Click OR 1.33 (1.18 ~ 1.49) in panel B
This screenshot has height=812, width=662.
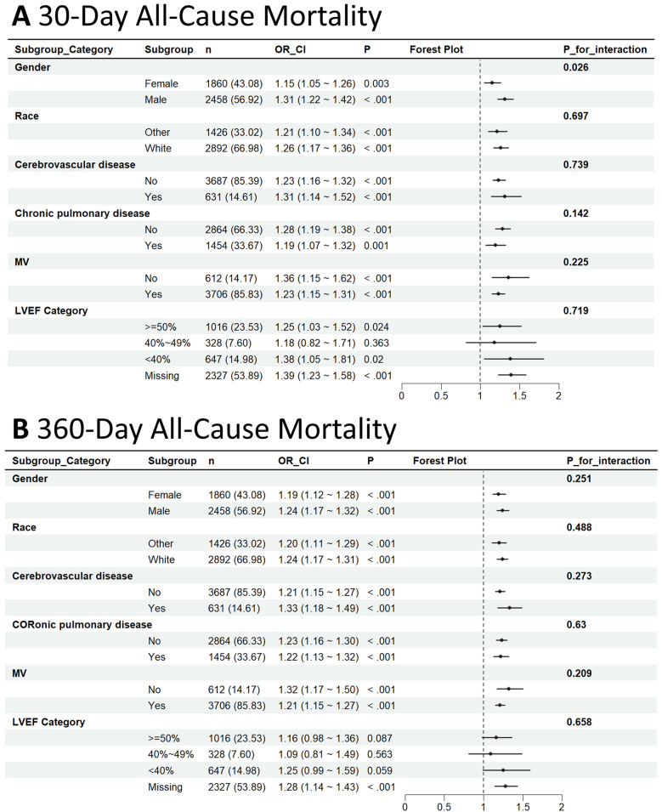[319, 608]
